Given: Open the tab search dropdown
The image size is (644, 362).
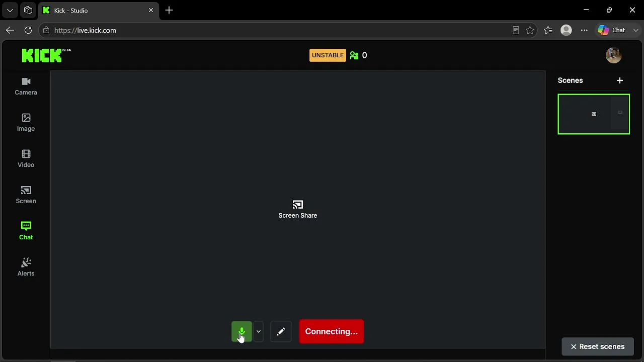Looking at the screenshot, I should pyautogui.click(x=10, y=10).
